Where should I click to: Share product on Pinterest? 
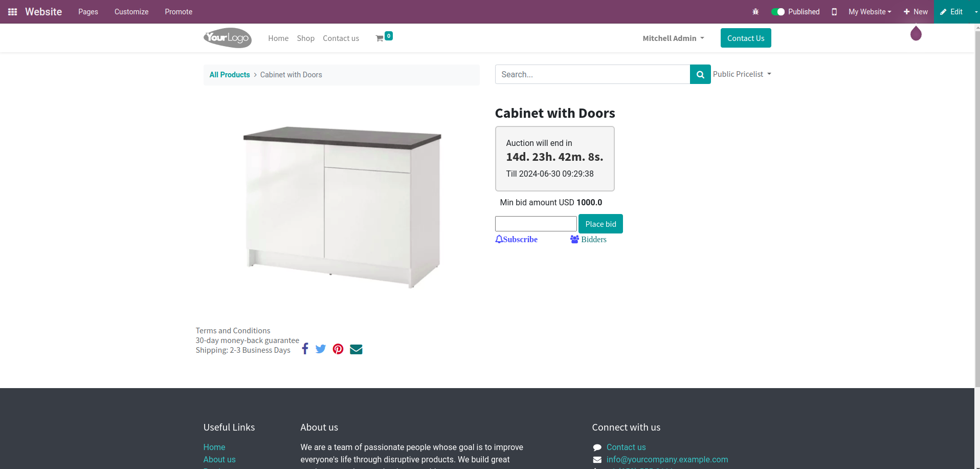click(x=338, y=349)
